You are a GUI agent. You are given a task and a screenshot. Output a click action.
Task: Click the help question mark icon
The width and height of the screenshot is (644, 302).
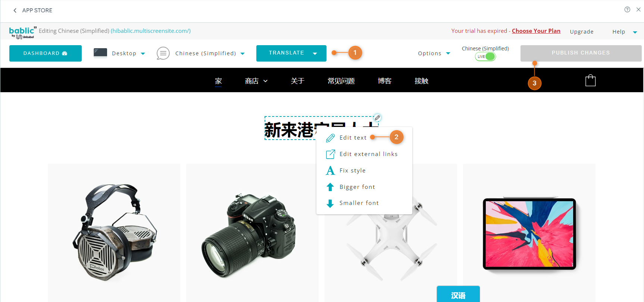click(627, 10)
